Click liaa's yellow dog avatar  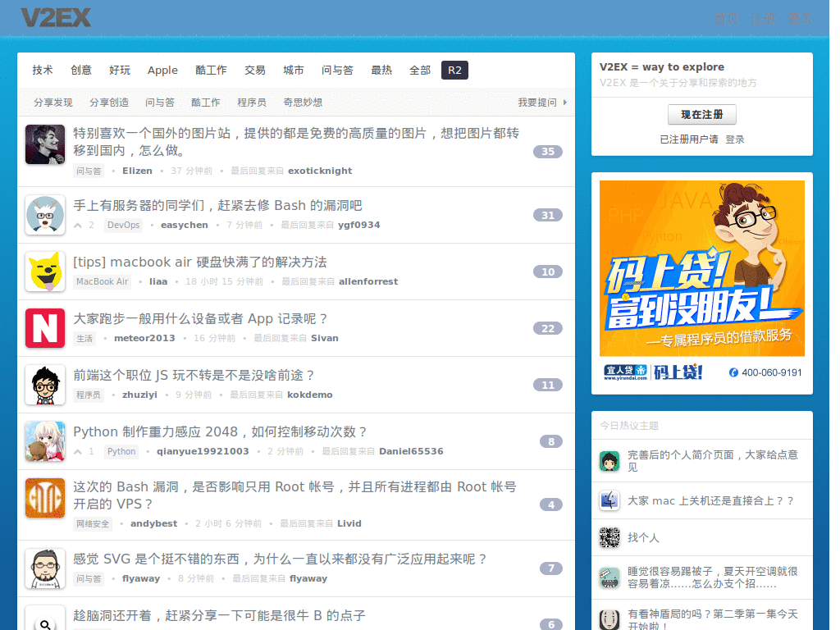click(45, 272)
